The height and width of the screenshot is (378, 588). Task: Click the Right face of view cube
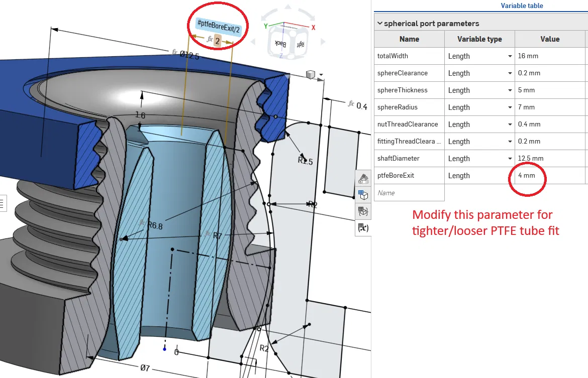tap(300, 45)
